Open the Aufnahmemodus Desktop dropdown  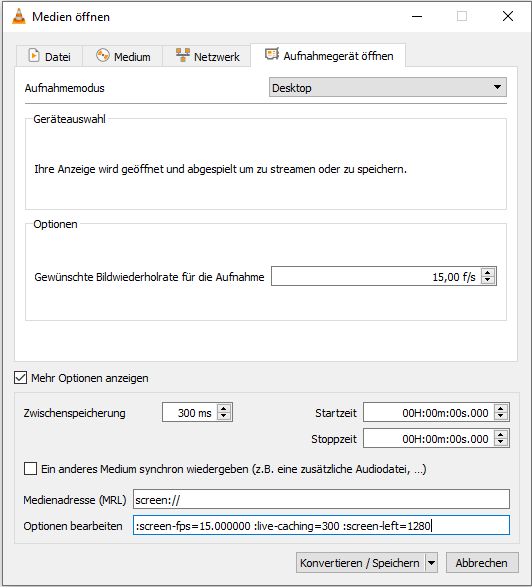(387, 87)
